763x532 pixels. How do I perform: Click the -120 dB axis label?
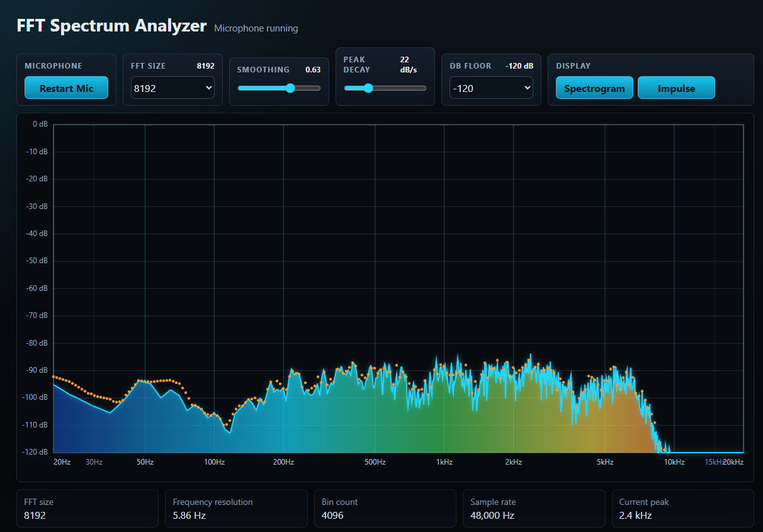[37, 452]
